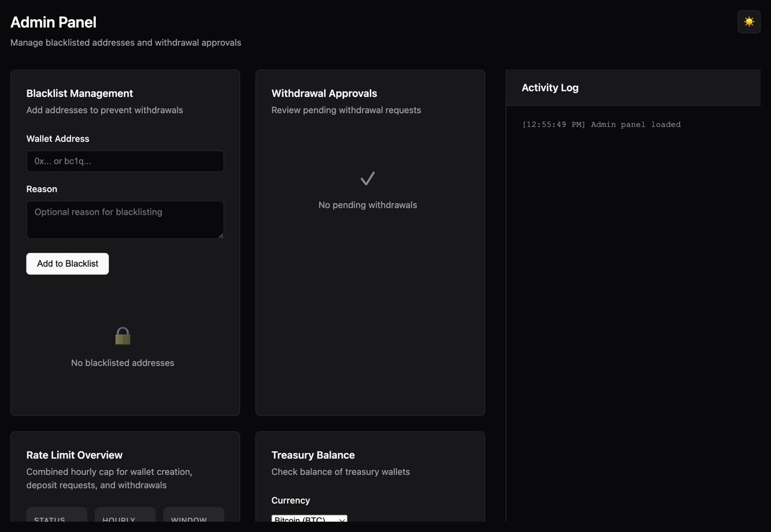Click the Admin panel loaded log entry
This screenshot has width=771, height=532.
tap(601, 125)
